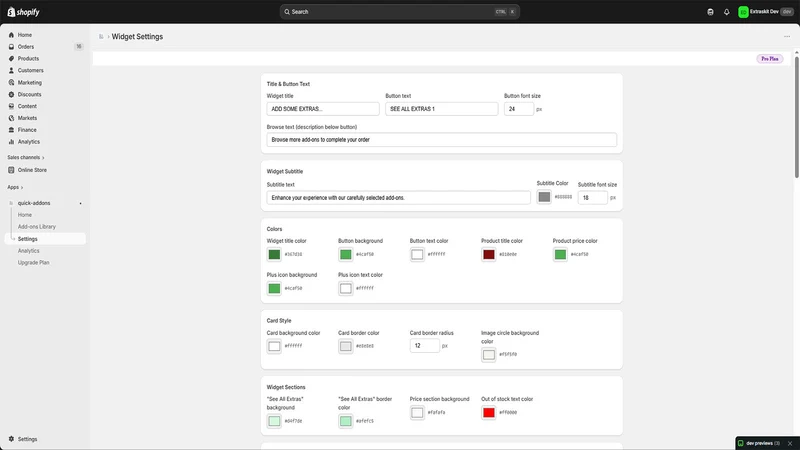Open Product title color swatch
Viewport: 800px width, 450px height.
click(488, 254)
